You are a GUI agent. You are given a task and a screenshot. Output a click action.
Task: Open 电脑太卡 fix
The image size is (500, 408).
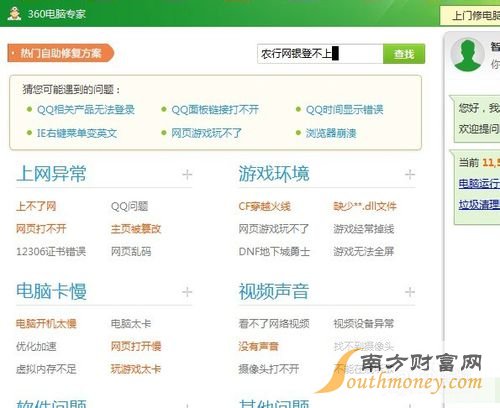coord(131,323)
